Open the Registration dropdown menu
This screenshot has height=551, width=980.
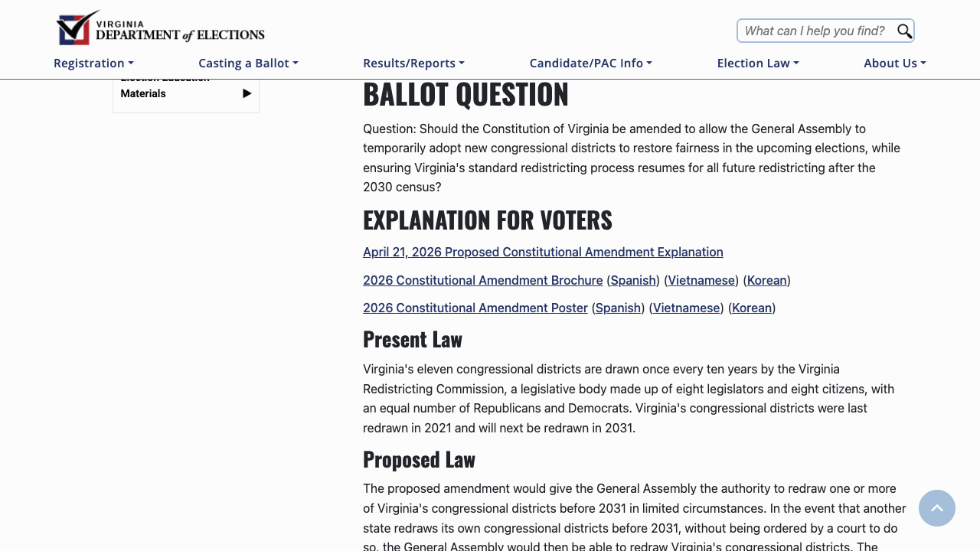(x=93, y=63)
